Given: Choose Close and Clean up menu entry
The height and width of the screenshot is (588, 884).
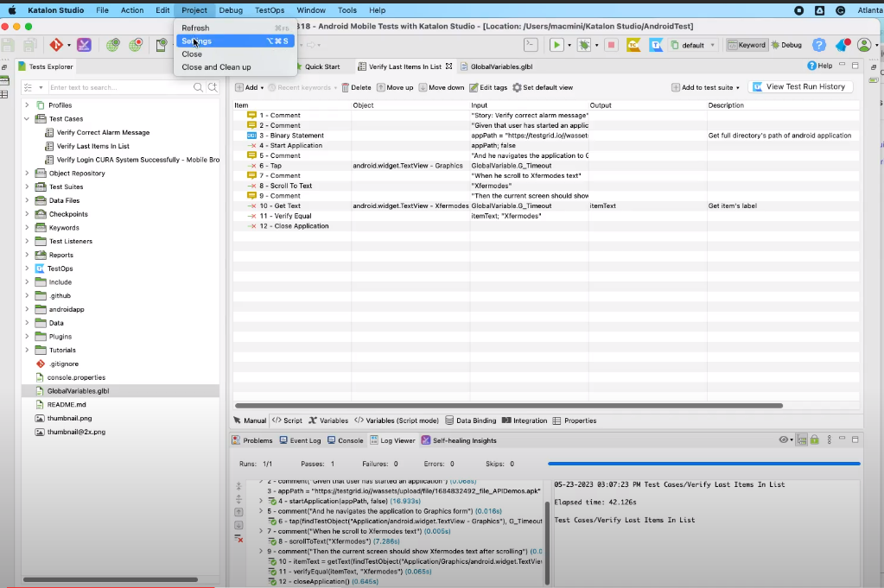Looking at the screenshot, I should pos(235,67).
